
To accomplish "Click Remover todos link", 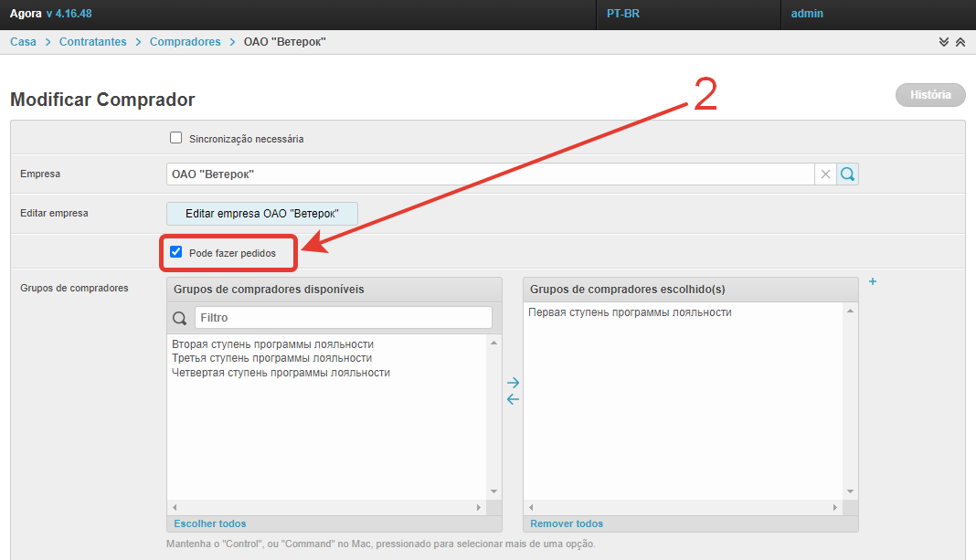I will point(567,523).
